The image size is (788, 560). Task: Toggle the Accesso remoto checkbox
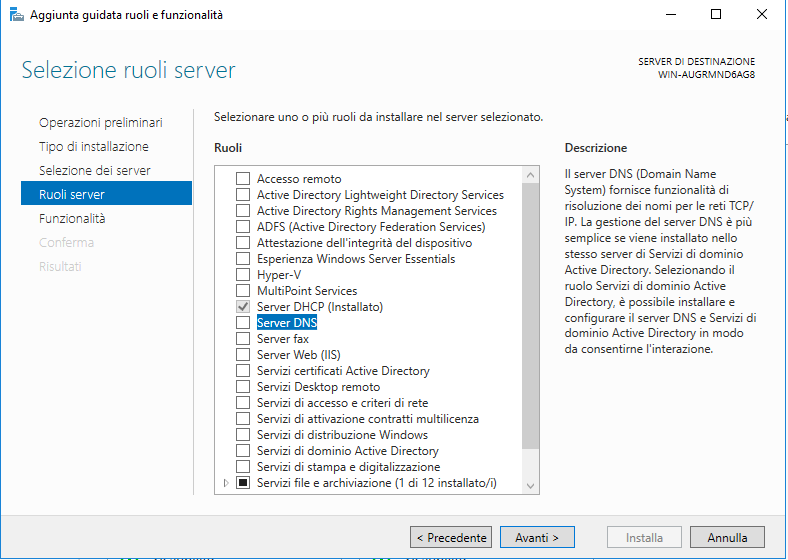(x=243, y=178)
